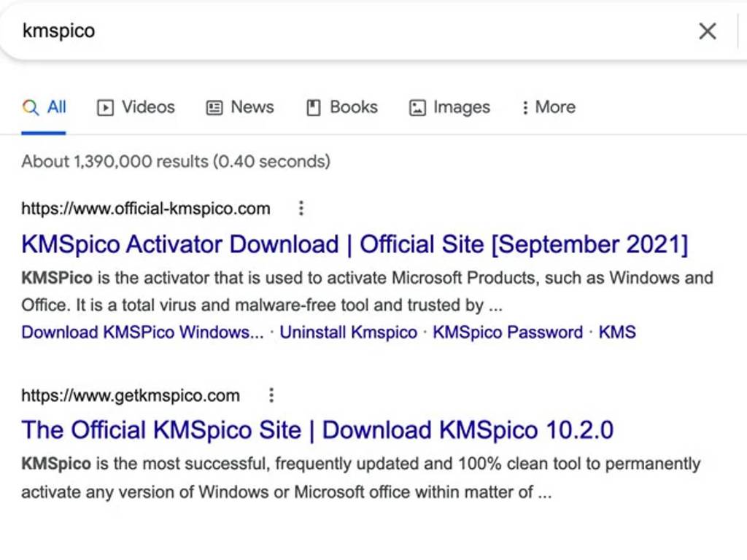Viewport: 747px width, 560px height.
Task: Switch to the Videos tab
Action: [136, 107]
